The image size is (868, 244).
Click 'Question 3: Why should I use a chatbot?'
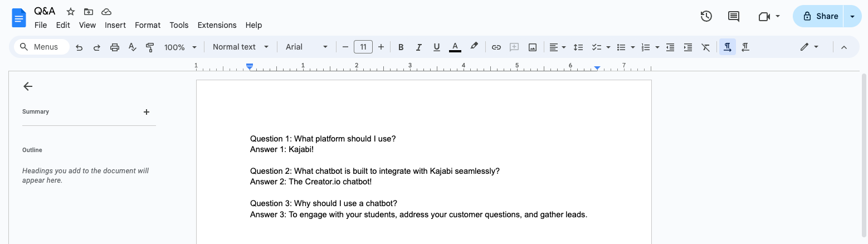(x=324, y=203)
